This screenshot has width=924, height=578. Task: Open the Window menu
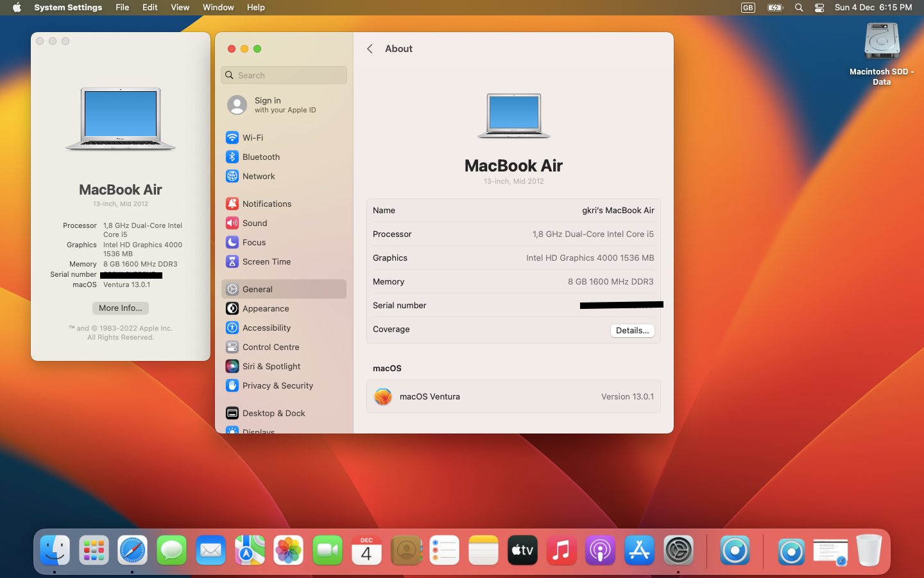point(218,8)
